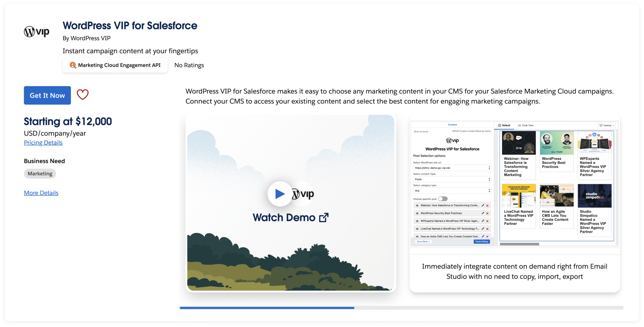Remove WordPress Security Best Practices post row
Screen dimensions: 644x327
click(x=487, y=213)
